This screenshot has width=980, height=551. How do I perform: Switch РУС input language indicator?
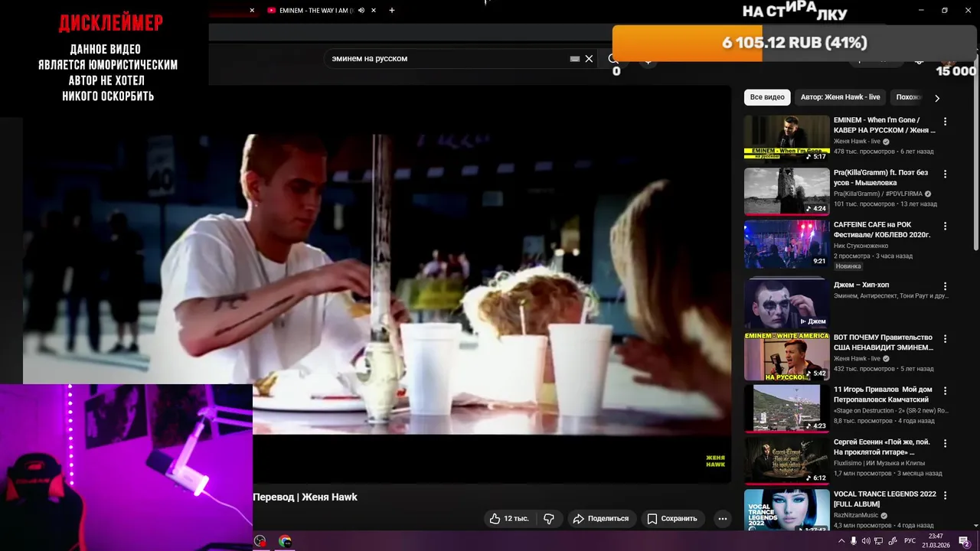click(910, 541)
